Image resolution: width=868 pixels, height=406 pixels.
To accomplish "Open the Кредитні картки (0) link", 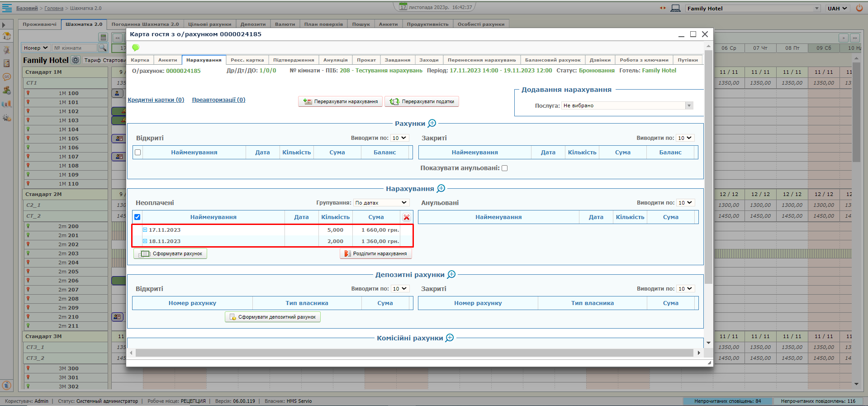I will (156, 100).
